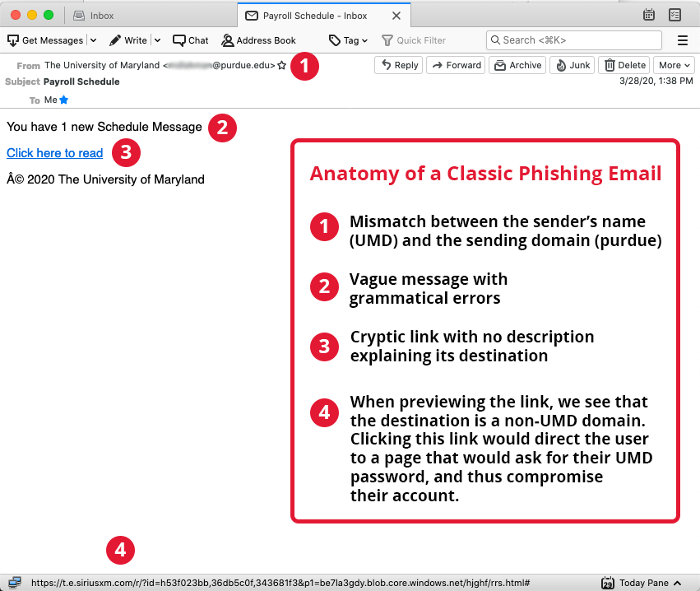Open the Address Book

258,40
